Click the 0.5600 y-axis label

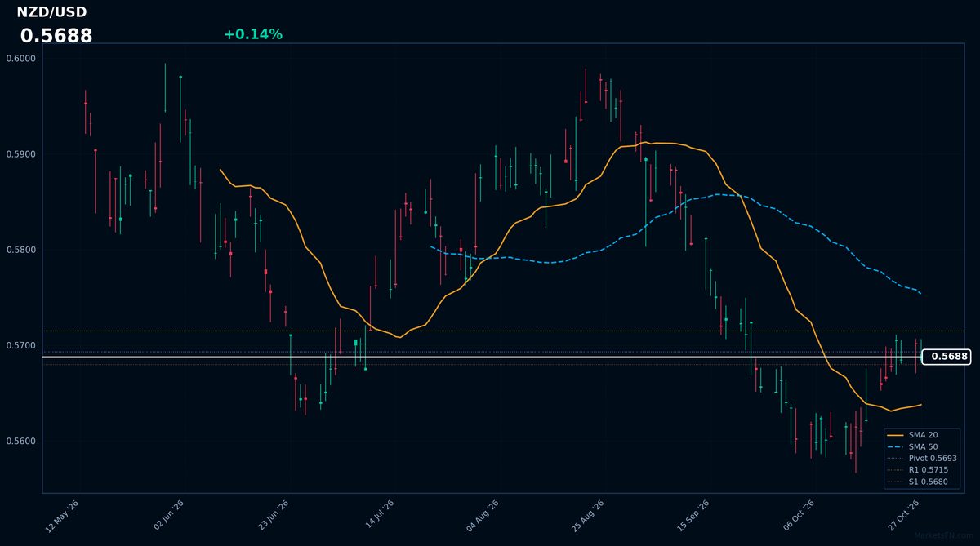20,442
